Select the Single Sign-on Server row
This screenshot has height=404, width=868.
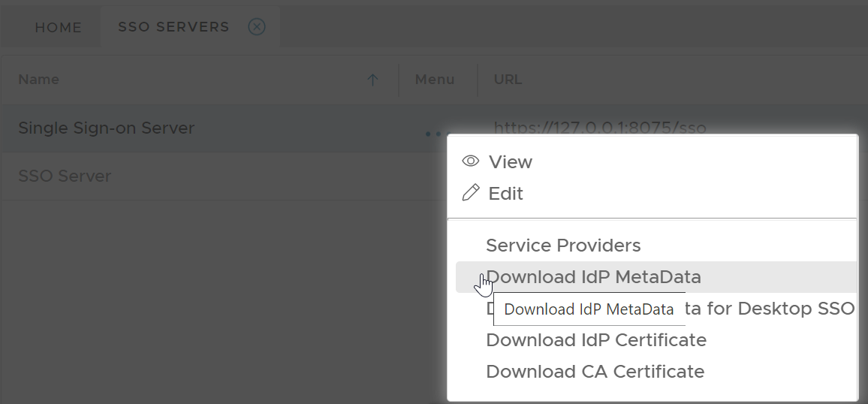click(107, 128)
